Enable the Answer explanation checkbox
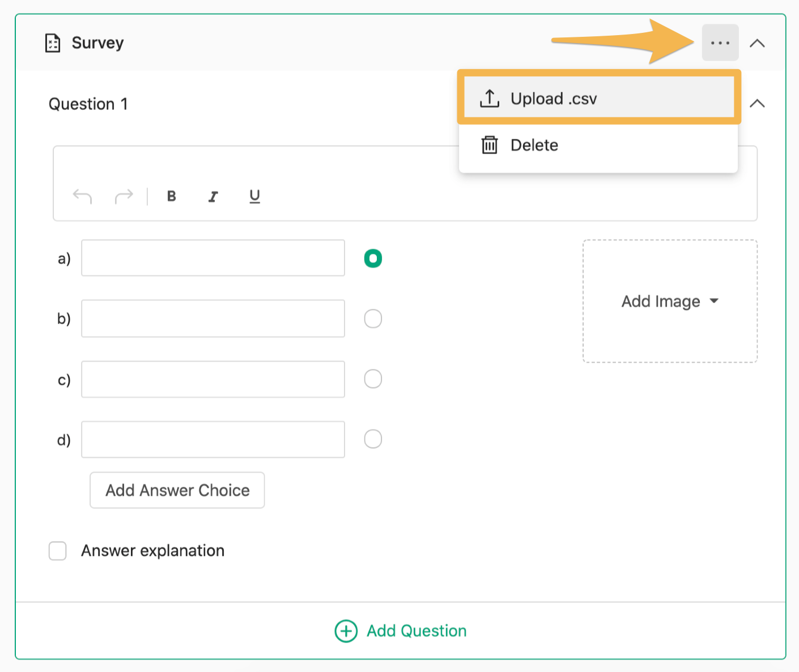The height and width of the screenshot is (672, 799). coord(58,551)
